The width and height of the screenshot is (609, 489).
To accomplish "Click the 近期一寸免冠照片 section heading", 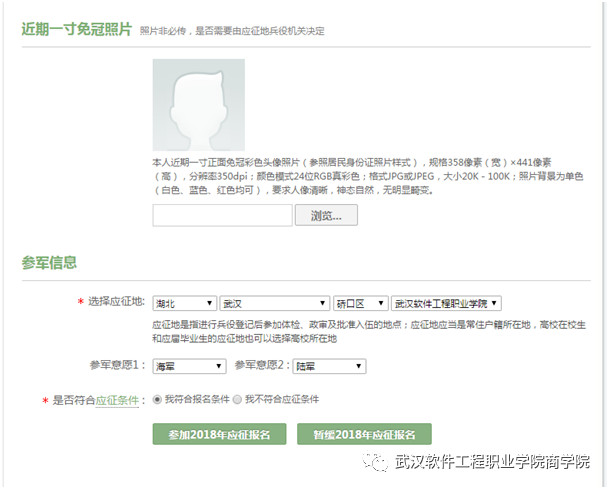I will click(x=77, y=29).
